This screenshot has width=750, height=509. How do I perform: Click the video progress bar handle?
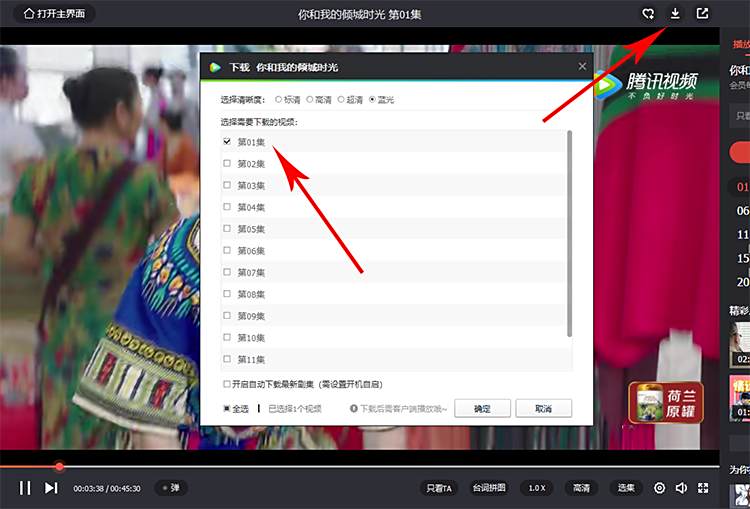pos(59,466)
